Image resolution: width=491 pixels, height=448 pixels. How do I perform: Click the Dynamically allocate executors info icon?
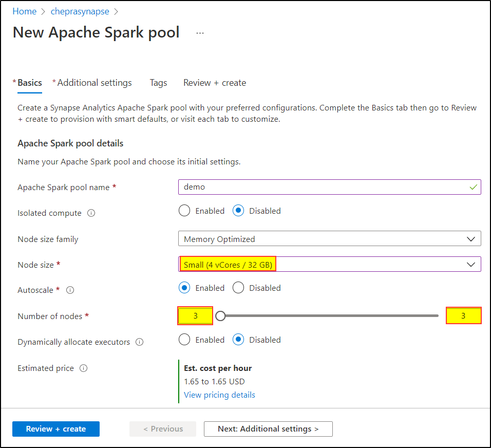[x=140, y=342]
